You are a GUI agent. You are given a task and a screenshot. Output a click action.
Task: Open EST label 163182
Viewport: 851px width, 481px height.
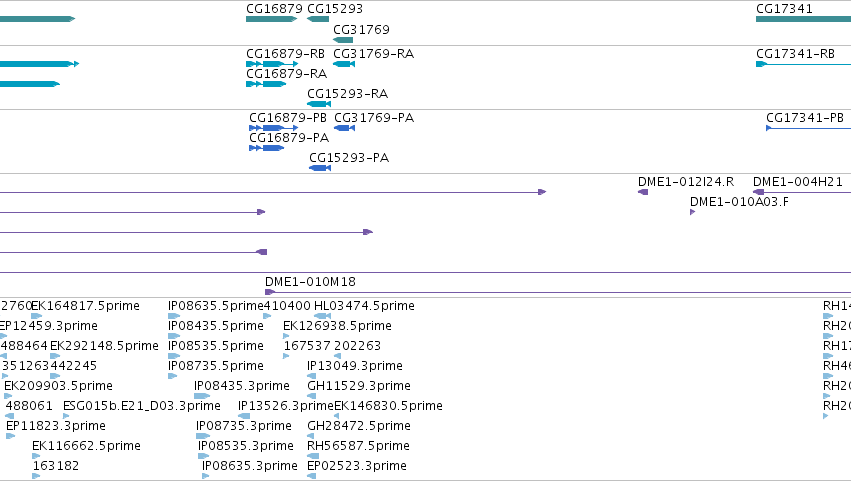click(56, 466)
